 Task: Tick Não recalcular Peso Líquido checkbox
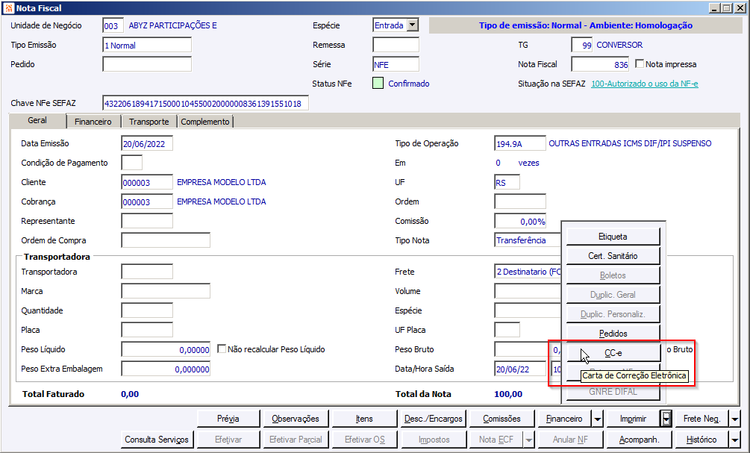(221, 349)
